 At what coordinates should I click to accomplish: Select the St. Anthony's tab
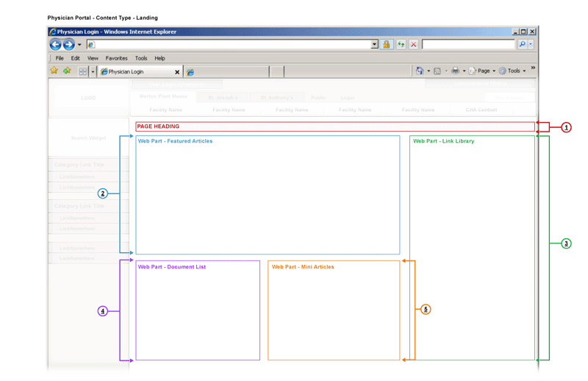coord(277,98)
